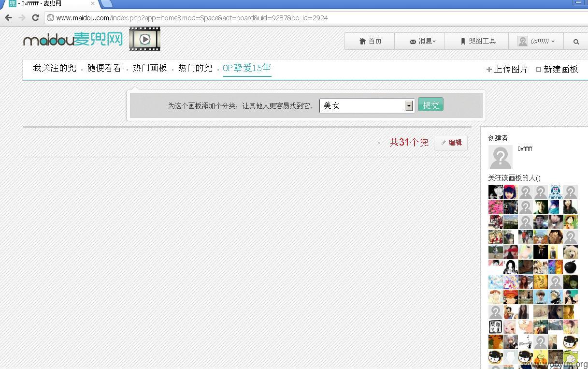This screenshot has height=369, width=588.
Task: Select the OP挚爱15年 tab
Action: [247, 68]
